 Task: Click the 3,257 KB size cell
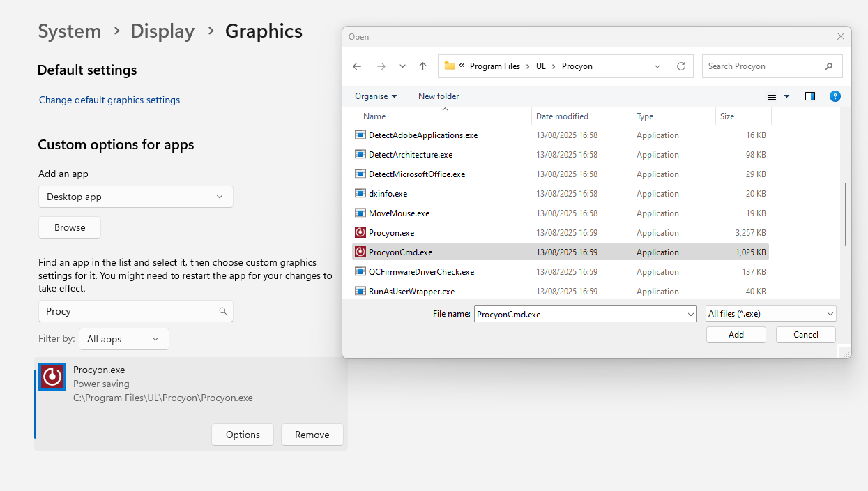pyautogui.click(x=750, y=233)
